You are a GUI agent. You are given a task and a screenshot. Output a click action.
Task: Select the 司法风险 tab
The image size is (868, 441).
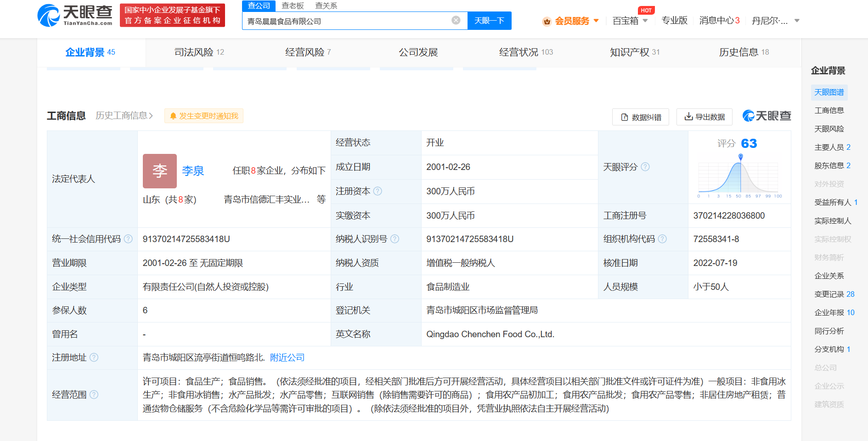point(199,52)
